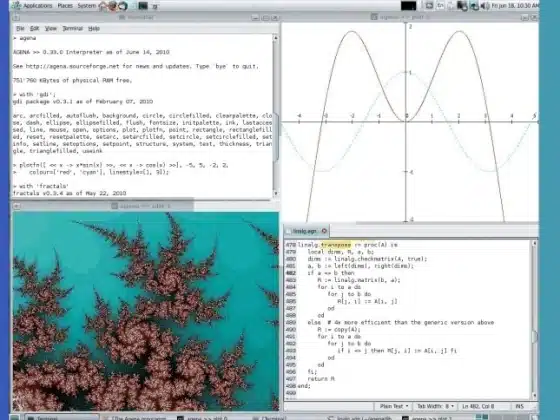Open the System menu in top panel

coord(87,6)
